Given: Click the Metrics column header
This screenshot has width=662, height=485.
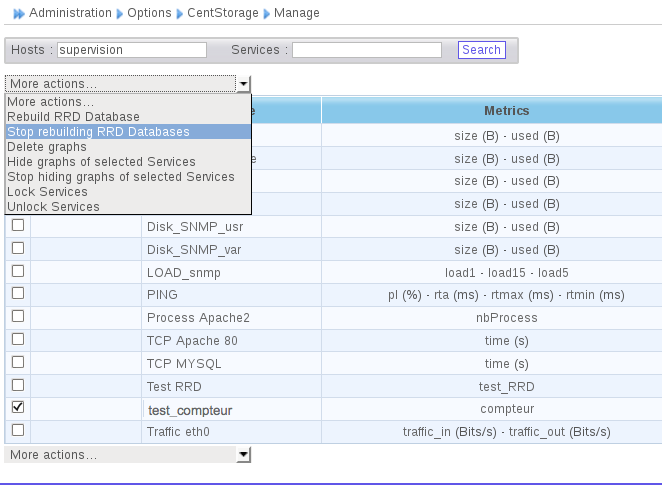Looking at the screenshot, I should point(506,111).
